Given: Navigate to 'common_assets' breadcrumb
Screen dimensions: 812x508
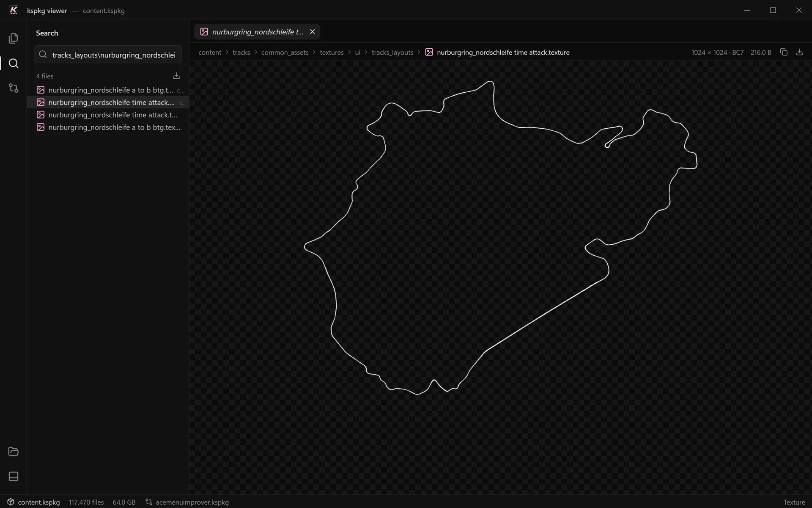Looking at the screenshot, I should [285, 52].
